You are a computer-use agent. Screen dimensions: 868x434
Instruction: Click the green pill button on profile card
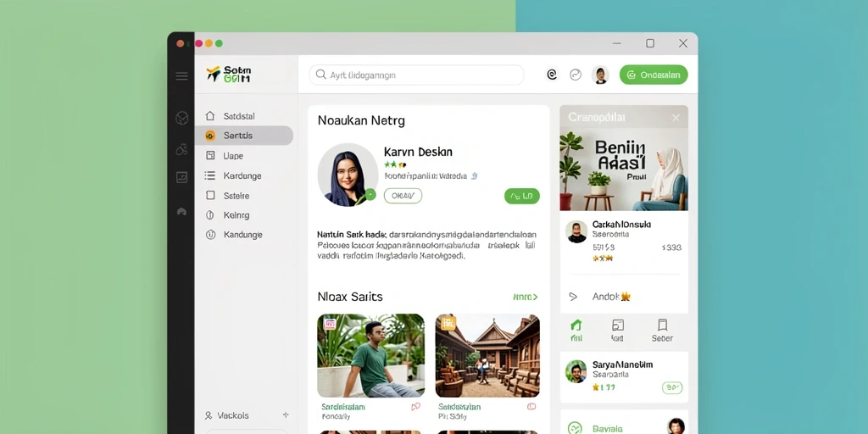(522, 196)
